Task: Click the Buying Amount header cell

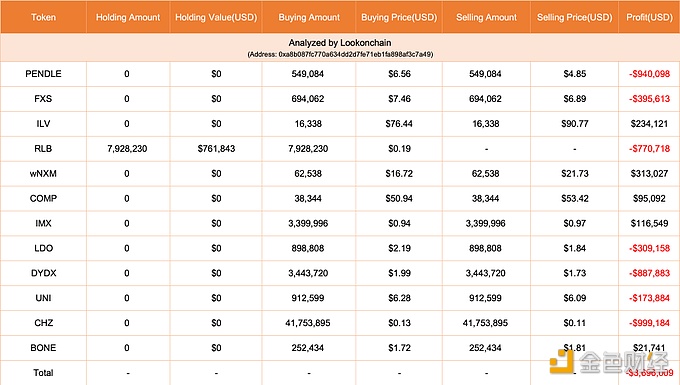Action: click(309, 17)
